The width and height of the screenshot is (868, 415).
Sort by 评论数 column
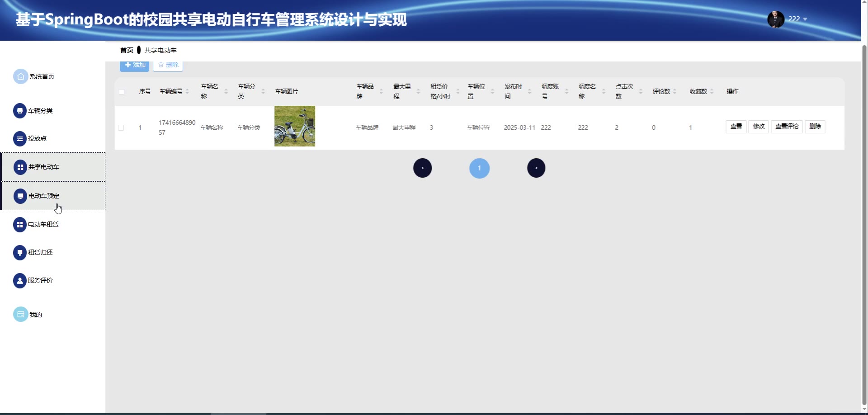(675, 91)
